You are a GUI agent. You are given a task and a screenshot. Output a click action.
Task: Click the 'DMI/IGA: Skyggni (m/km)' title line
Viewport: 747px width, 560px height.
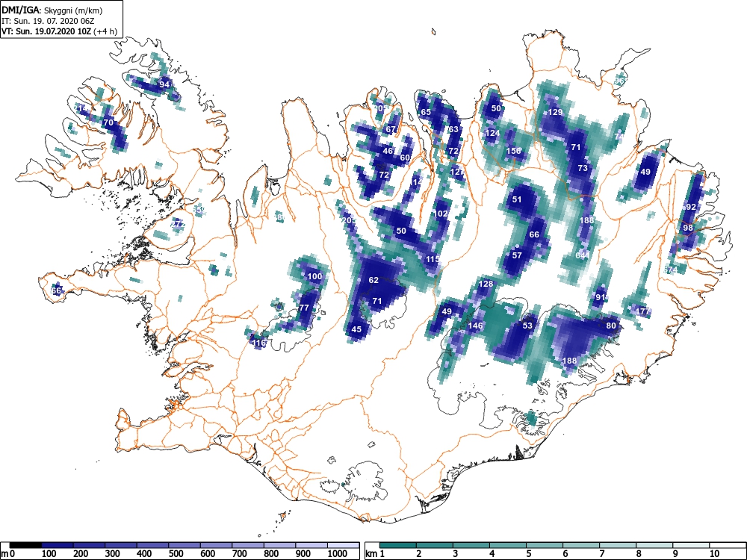52,10
